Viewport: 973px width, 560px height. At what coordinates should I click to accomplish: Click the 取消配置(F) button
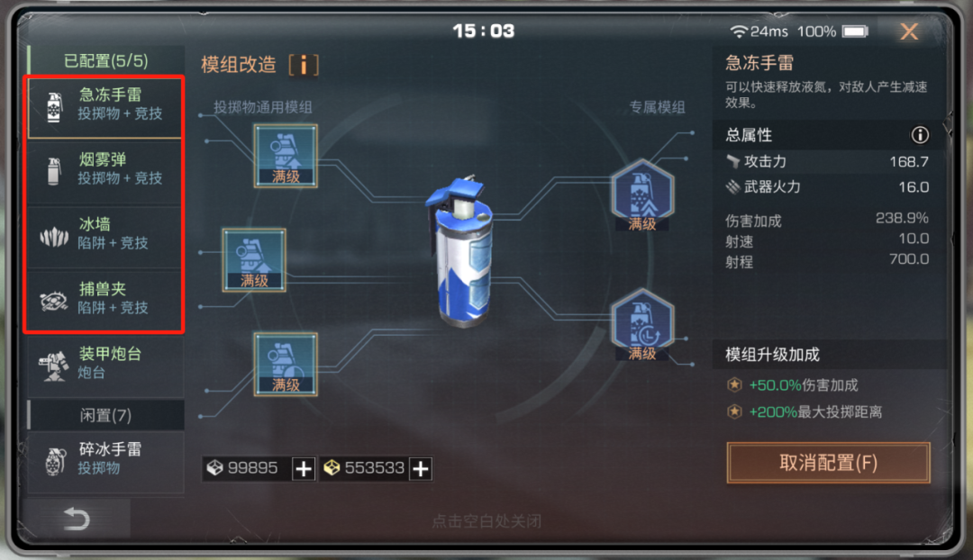pyautogui.click(x=829, y=463)
